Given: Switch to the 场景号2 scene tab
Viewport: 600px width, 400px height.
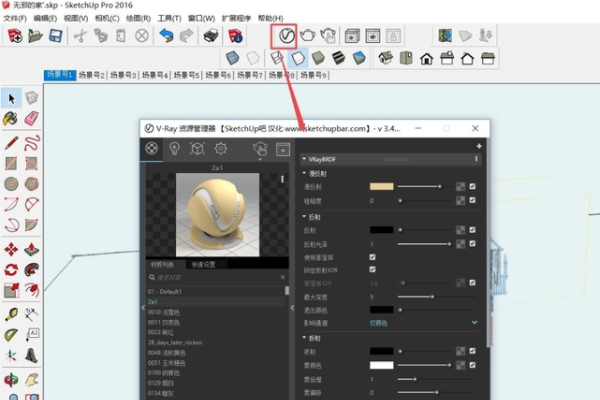Looking at the screenshot, I should coord(93,75).
